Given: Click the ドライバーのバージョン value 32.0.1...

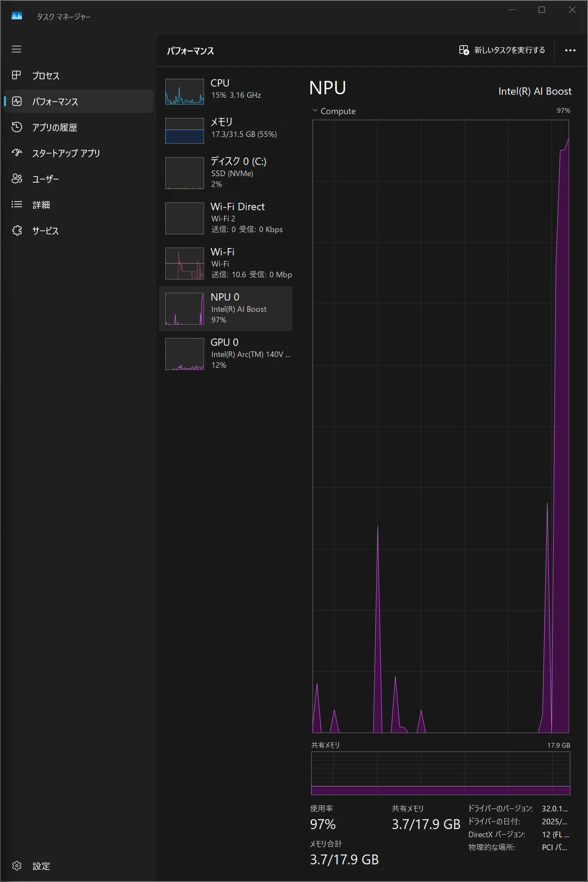Looking at the screenshot, I should tap(555, 808).
